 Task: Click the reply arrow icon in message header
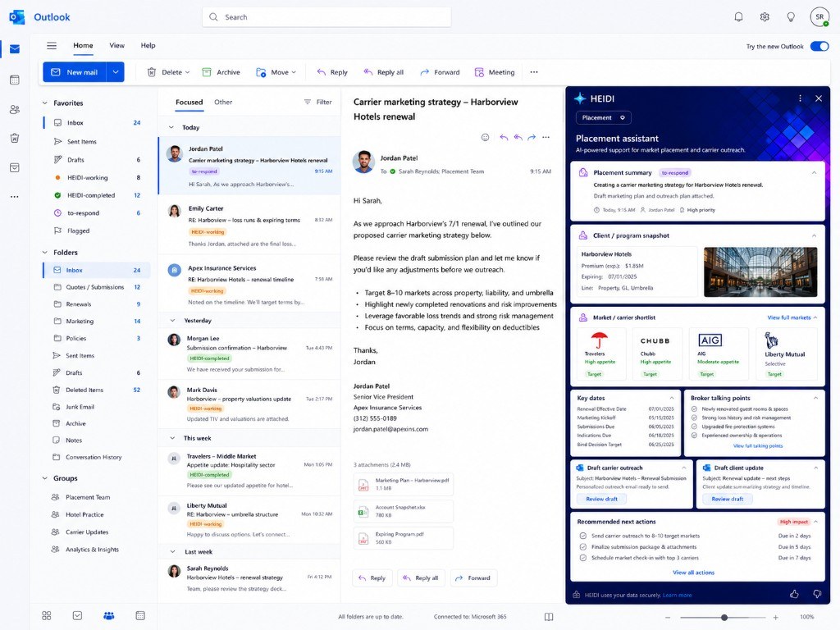pyautogui.click(x=504, y=137)
